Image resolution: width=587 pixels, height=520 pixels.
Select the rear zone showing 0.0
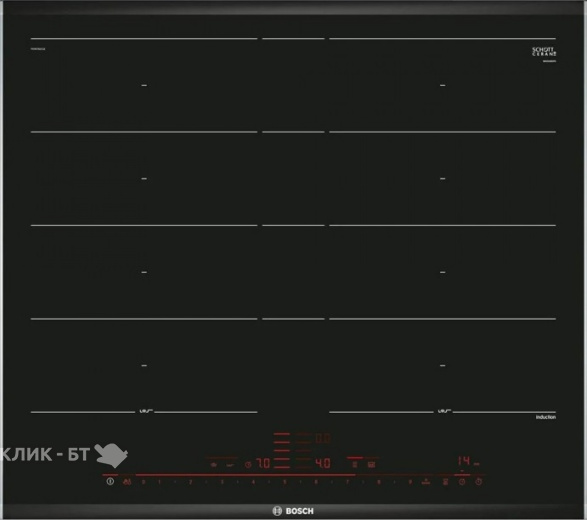(323, 438)
